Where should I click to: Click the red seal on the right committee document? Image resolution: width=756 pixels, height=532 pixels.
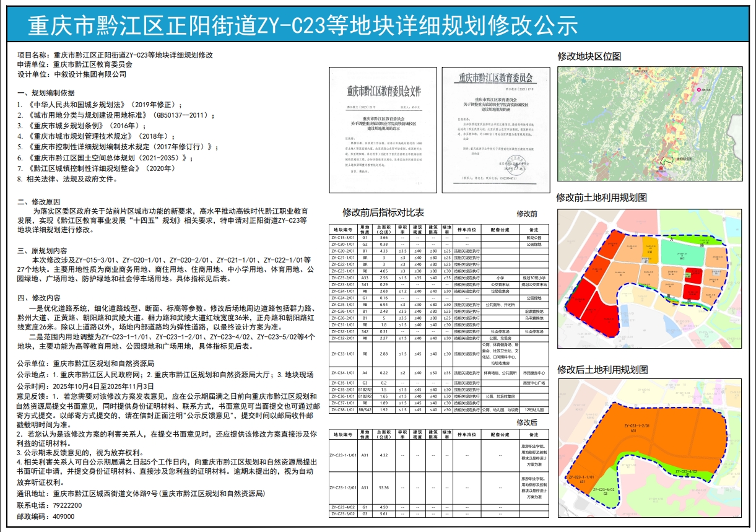517,165
